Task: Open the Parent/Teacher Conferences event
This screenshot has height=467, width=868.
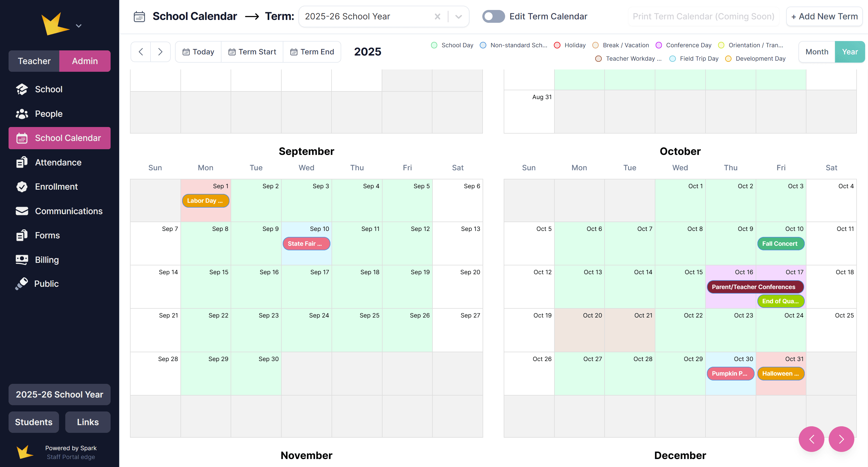Action: [755, 287]
